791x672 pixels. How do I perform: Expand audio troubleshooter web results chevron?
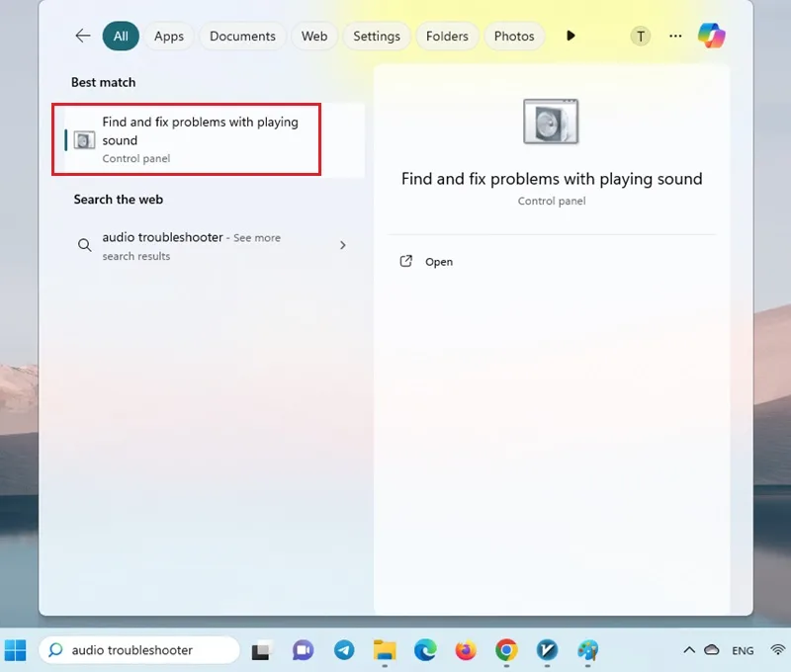point(342,245)
